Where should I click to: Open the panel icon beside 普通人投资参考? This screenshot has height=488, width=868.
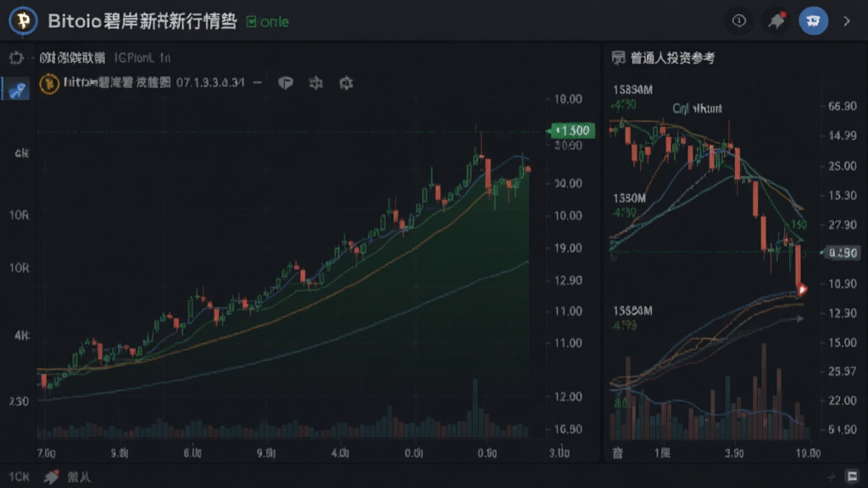click(618, 58)
